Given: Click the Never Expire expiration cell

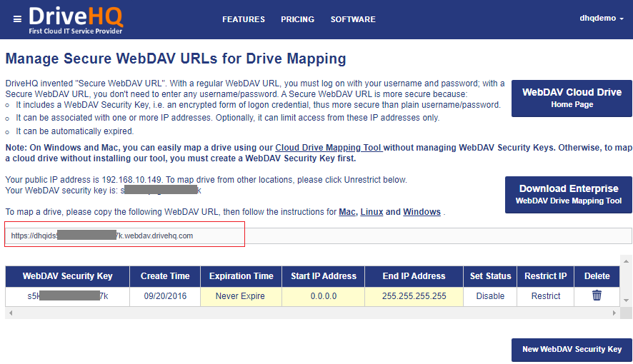Looking at the screenshot, I should pos(241,296).
